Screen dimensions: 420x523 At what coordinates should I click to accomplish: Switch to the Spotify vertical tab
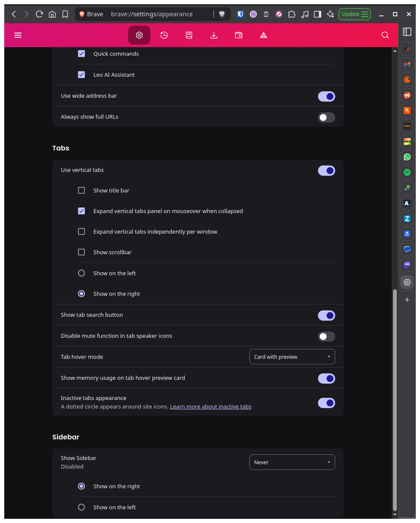(407, 172)
